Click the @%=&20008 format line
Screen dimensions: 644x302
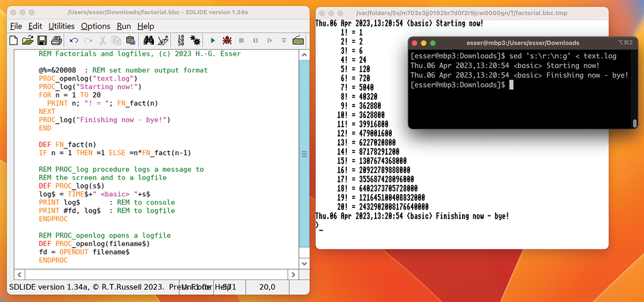pyautogui.click(x=123, y=70)
